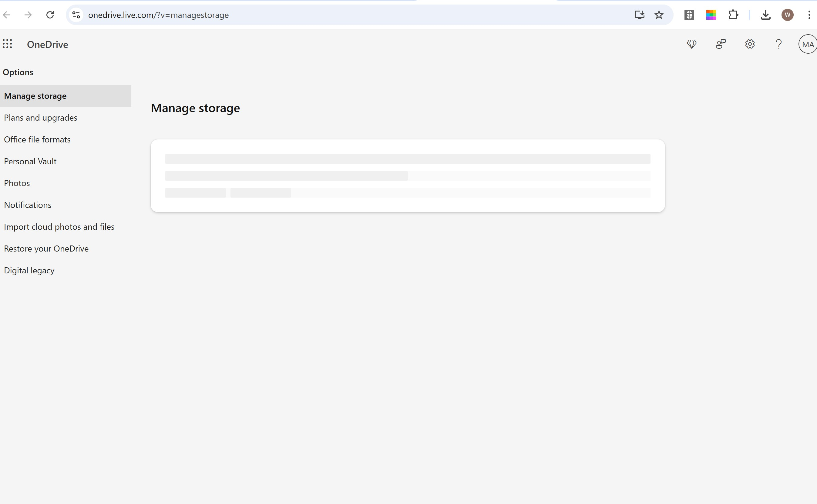The height and width of the screenshot is (504, 817).
Task: Bookmark this page with star icon
Action: point(659,15)
